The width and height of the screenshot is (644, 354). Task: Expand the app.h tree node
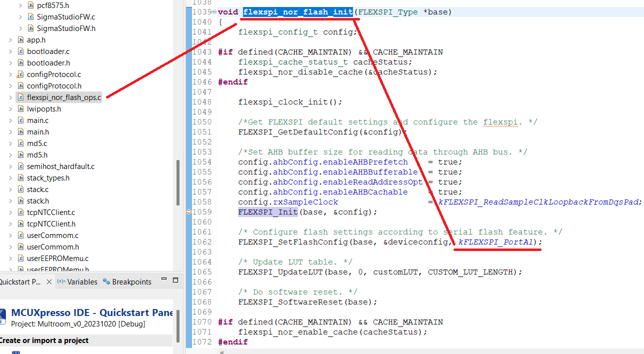11,39
